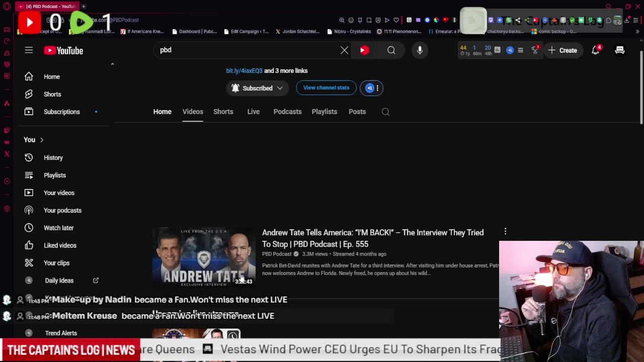Clear the search box with X
Viewport: 644px width, 362px height.
[344, 50]
